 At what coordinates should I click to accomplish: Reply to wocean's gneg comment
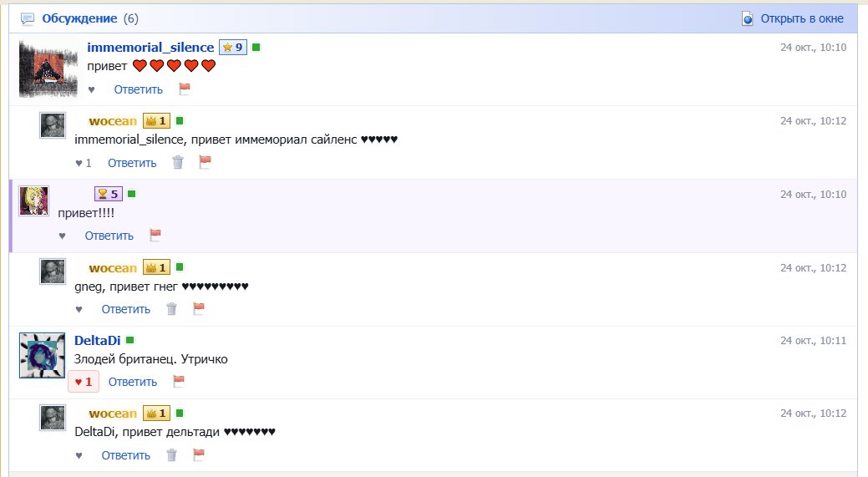125,309
